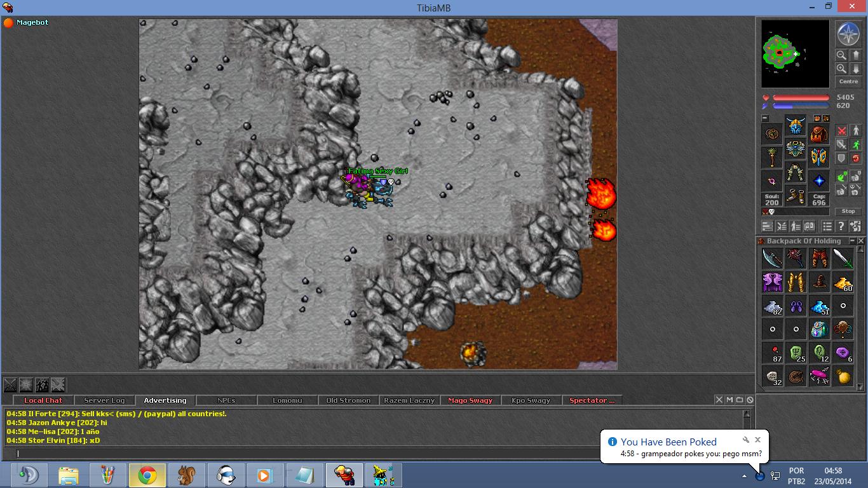This screenshot has height=488, width=868.
Task: Select the white hand PvP mode
Action: 855,177
